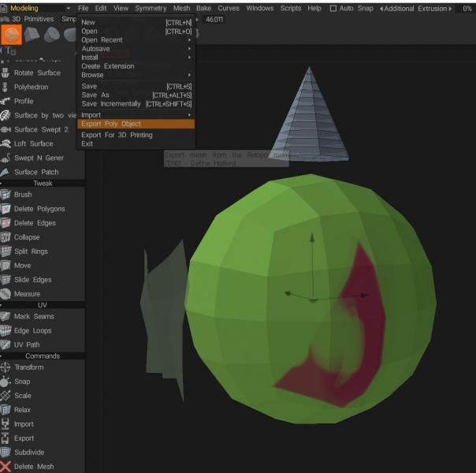Click the Scale command icon

6,396
